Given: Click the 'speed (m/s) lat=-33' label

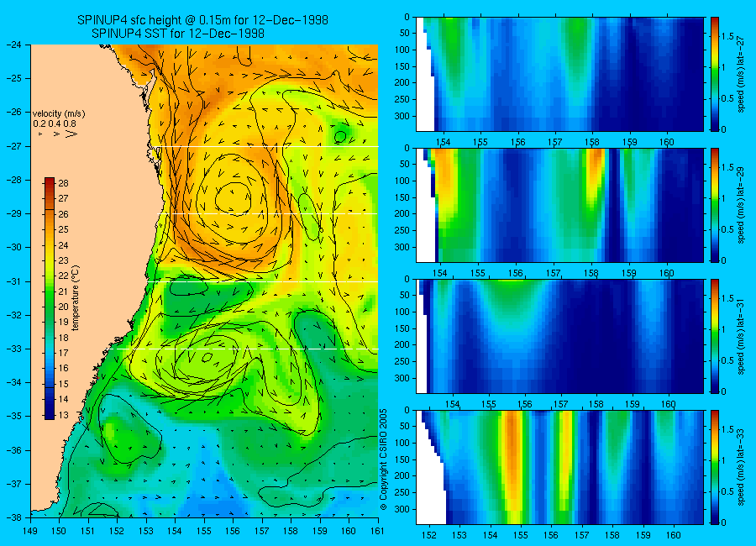Looking at the screenshot, I should (x=741, y=468).
